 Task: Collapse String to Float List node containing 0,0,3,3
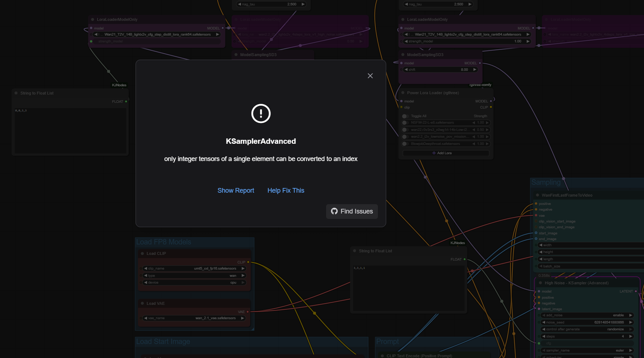pos(16,93)
